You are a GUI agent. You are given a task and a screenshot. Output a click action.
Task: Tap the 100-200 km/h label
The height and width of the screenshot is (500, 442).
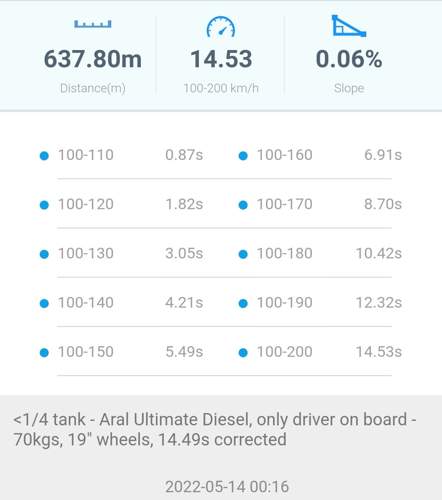221,88
